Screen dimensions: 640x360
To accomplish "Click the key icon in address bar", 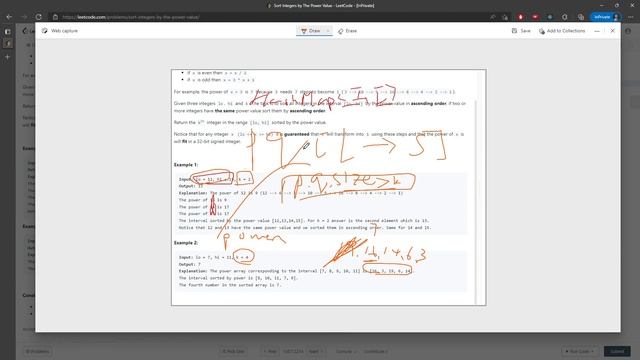I will [x=493, y=17].
